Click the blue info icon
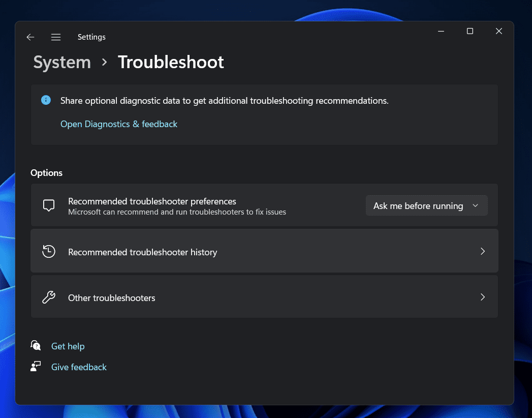This screenshot has height=418, width=532. click(x=46, y=100)
